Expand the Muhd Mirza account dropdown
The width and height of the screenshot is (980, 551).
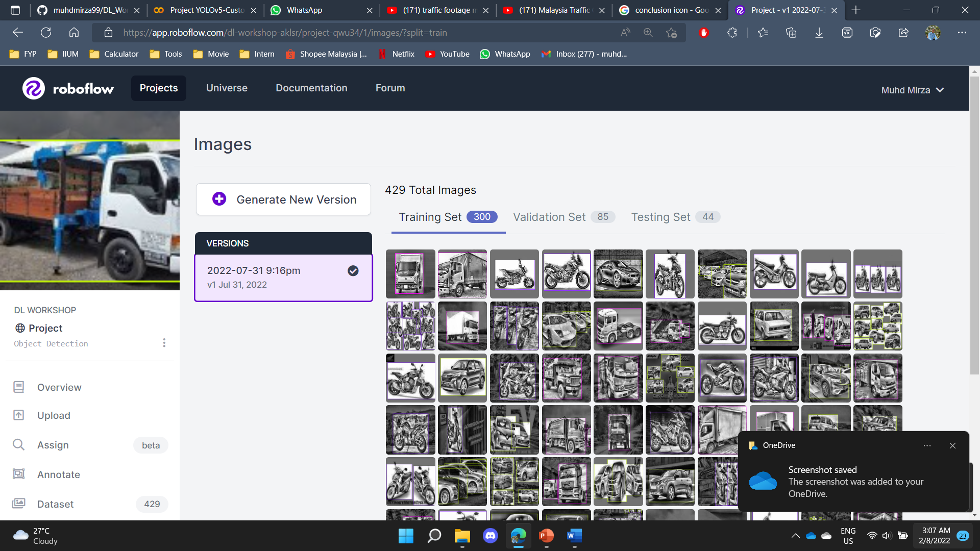click(913, 90)
